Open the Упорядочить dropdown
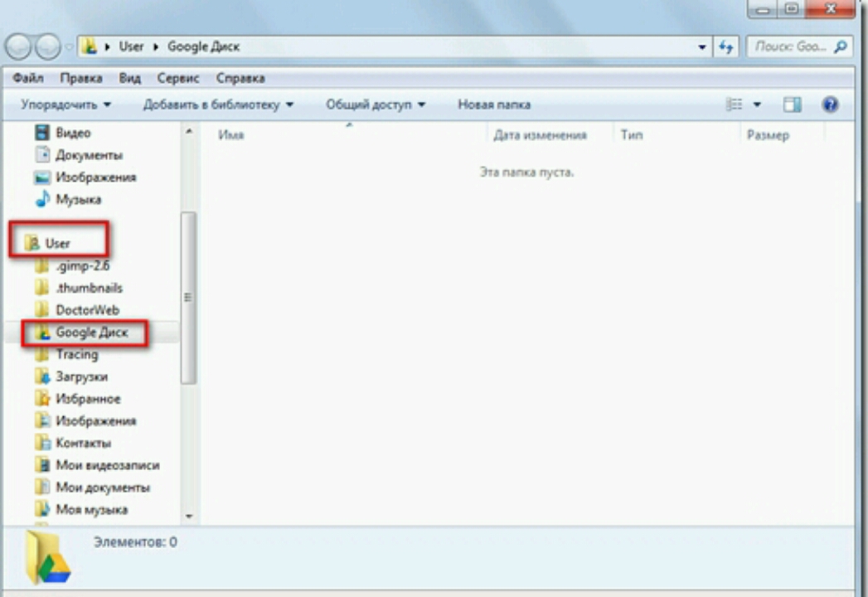 [x=65, y=104]
